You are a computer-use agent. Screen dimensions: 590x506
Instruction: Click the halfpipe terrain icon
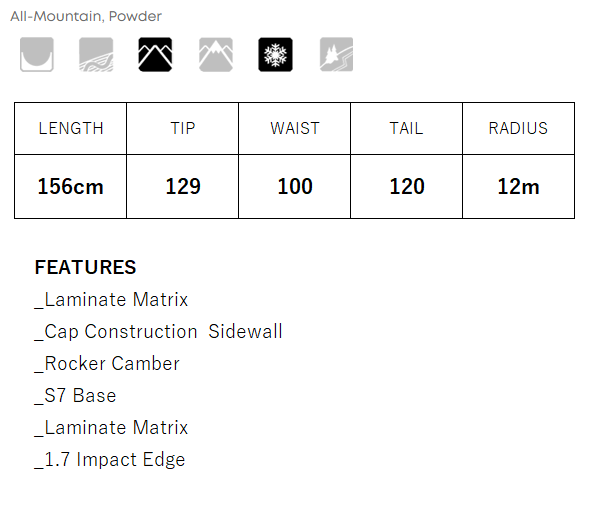(x=36, y=54)
